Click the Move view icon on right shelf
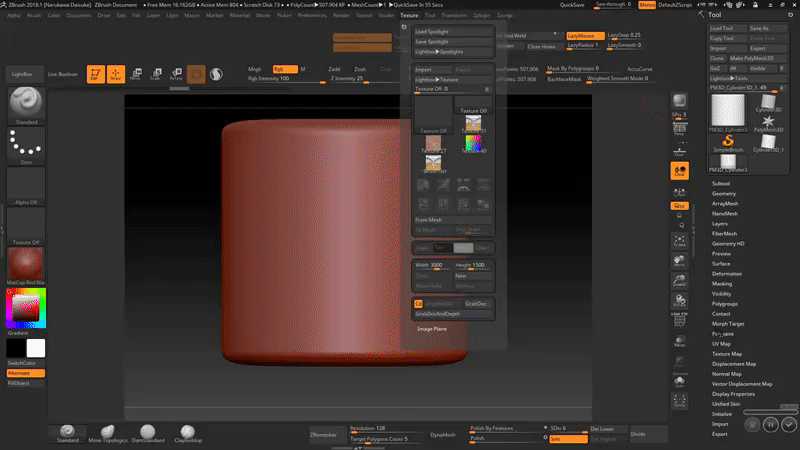The width and height of the screenshot is (800, 450). pyautogui.click(x=679, y=261)
